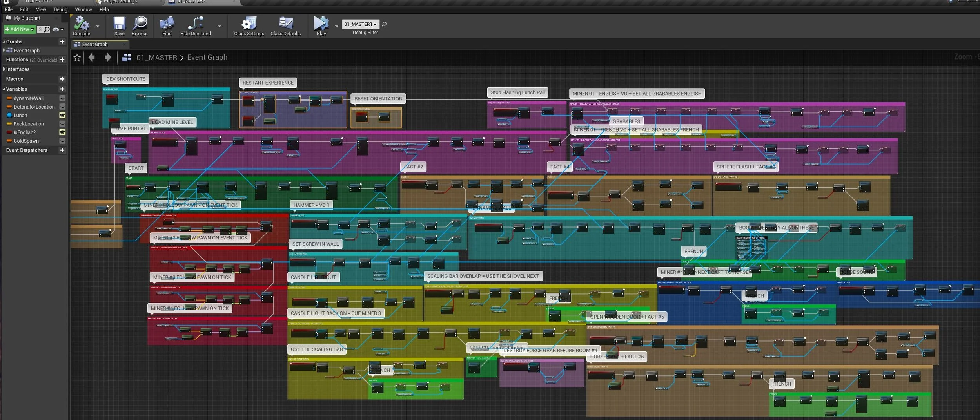Click the graph grid icon beside 01_MASTER

click(126, 58)
